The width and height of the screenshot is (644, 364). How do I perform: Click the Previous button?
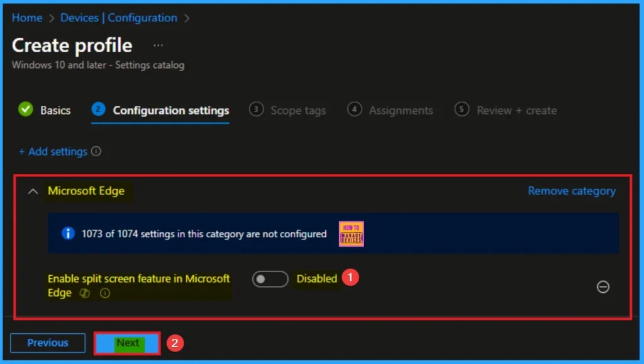pos(48,343)
